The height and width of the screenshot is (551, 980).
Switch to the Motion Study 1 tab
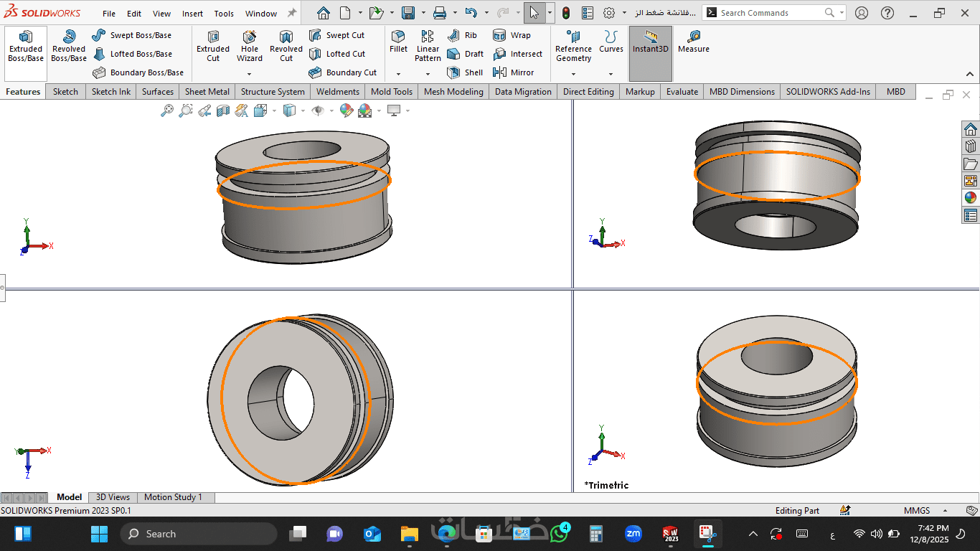173,497
